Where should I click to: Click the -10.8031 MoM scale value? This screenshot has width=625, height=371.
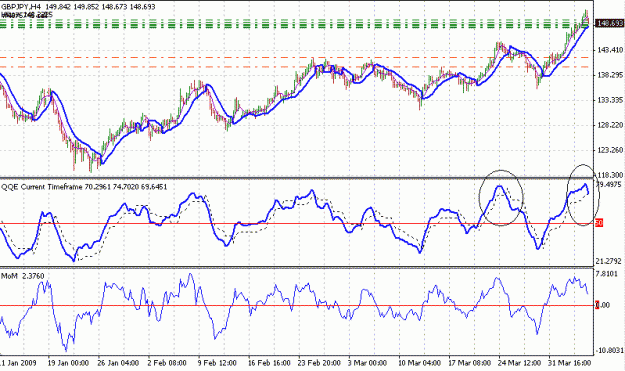point(608,350)
